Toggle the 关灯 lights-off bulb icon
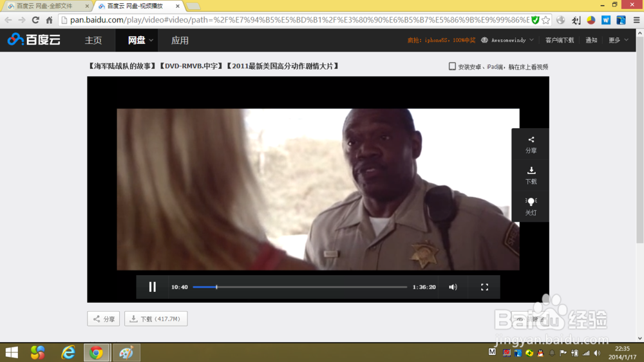The image size is (644, 362). click(531, 206)
